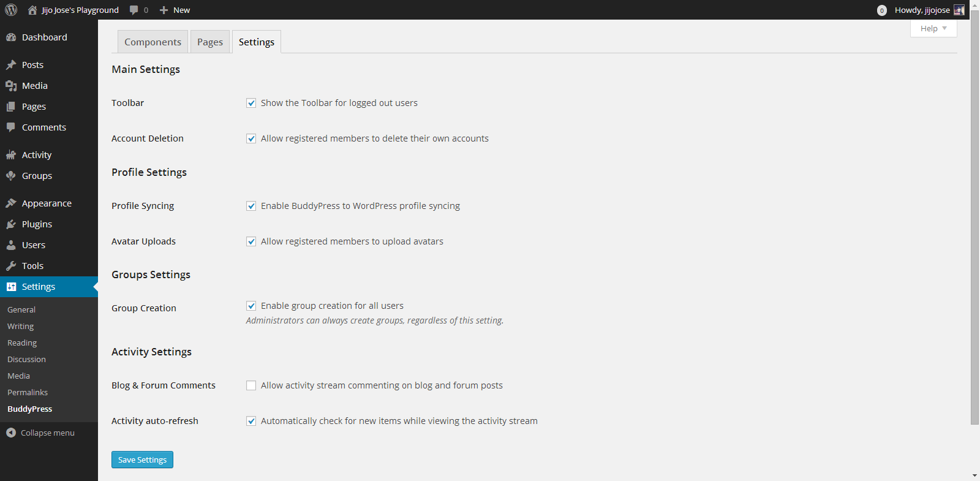Click the Groups icon in sidebar

11,176
